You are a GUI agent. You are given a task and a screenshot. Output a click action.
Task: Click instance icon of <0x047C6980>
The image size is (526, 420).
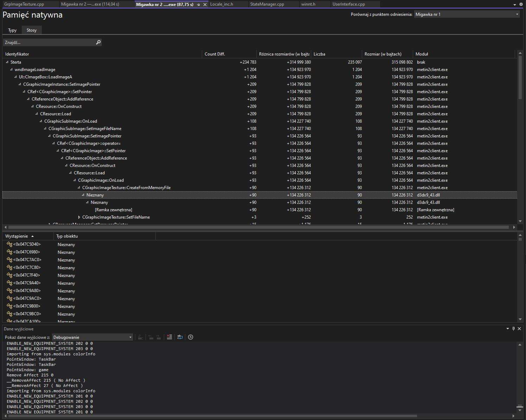[9, 252]
